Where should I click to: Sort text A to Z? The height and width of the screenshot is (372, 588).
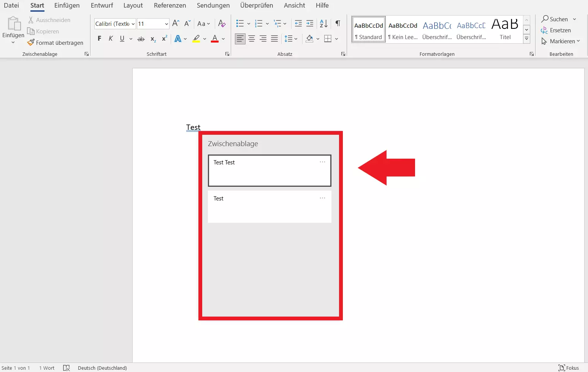pyautogui.click(x=324, y=24)
